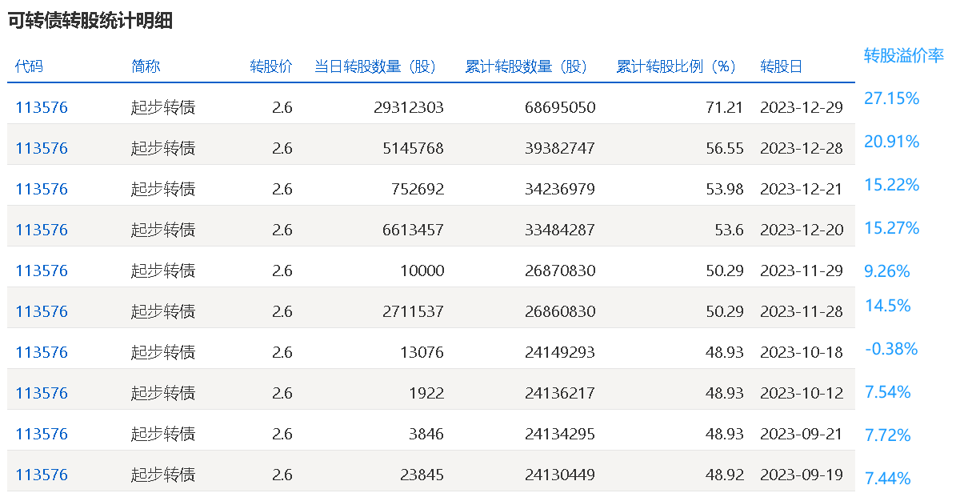Select cumulative ratio 56.55
The image size is (980, 497).
point(725,148)
